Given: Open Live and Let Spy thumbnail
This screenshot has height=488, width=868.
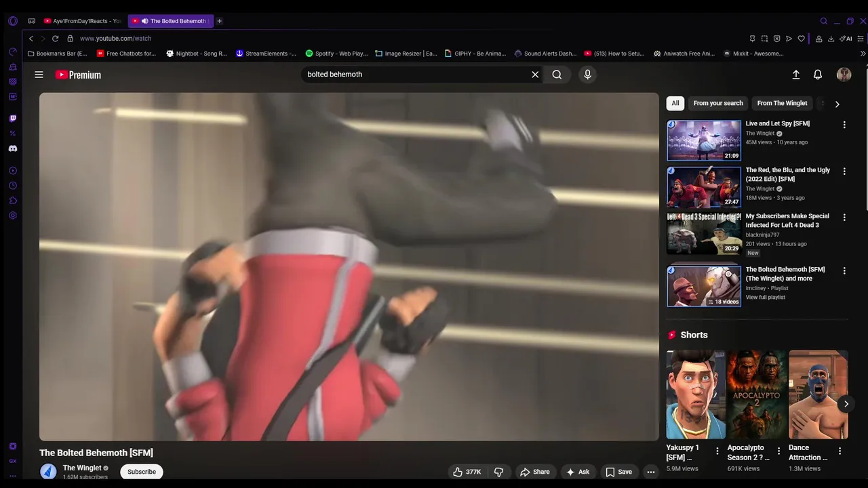Looking at the screenshot, I should click(x=704, y=140).
